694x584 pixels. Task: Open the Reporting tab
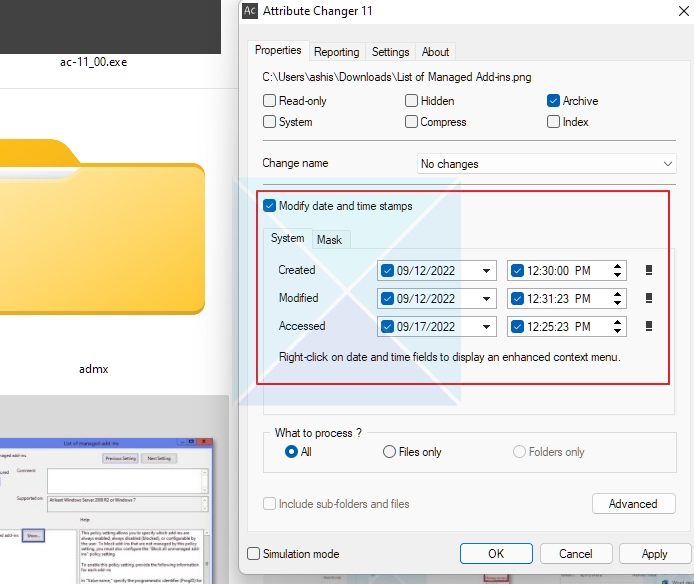pyautogui.click(x=336, y=52)
